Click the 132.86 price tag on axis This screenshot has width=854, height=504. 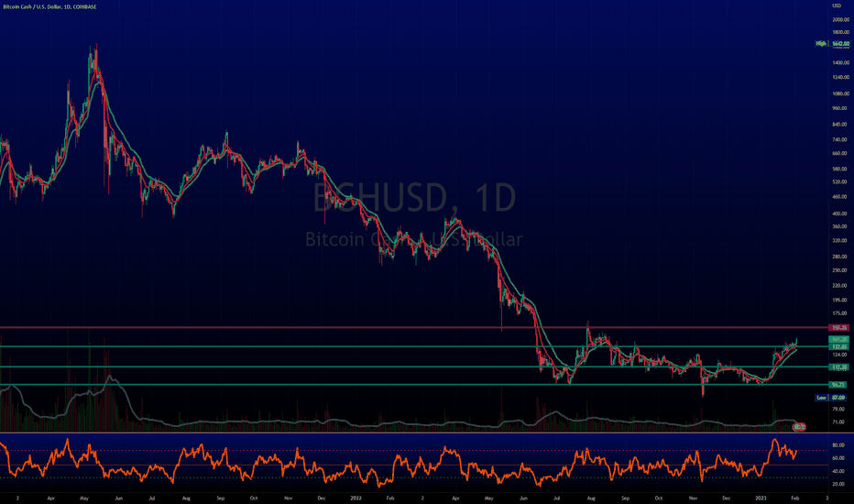(x=839, y=346)
